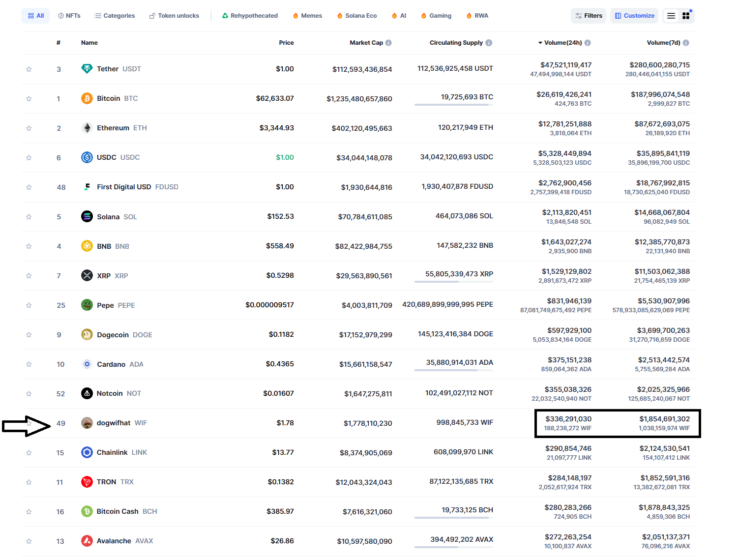Select the Rehypothecated category filter
This screenshot has width=738, height=560.
(250, 16)
